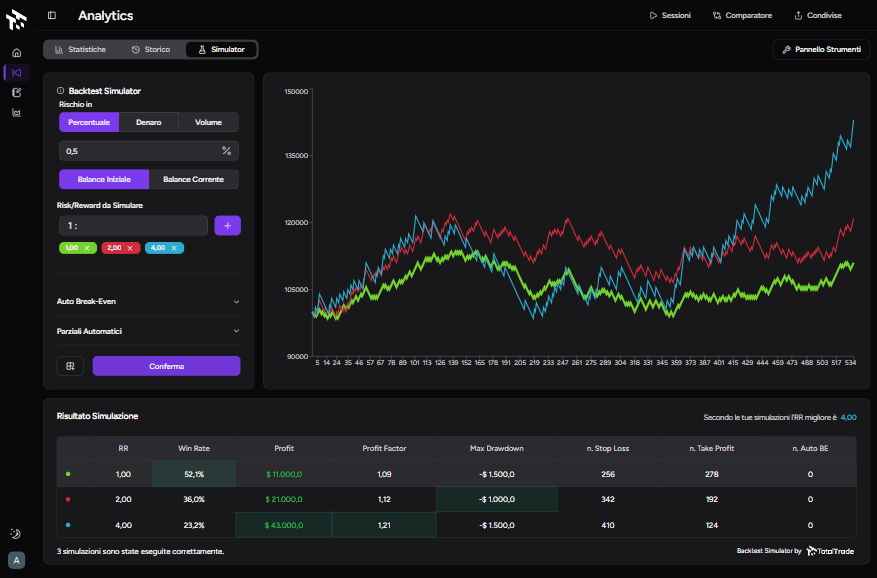Image resolution: width=877 pixels, height=578 pixels.
Task: Click the 278 take profit count cell
Action: pyautogui.click(x=711, y=474)
